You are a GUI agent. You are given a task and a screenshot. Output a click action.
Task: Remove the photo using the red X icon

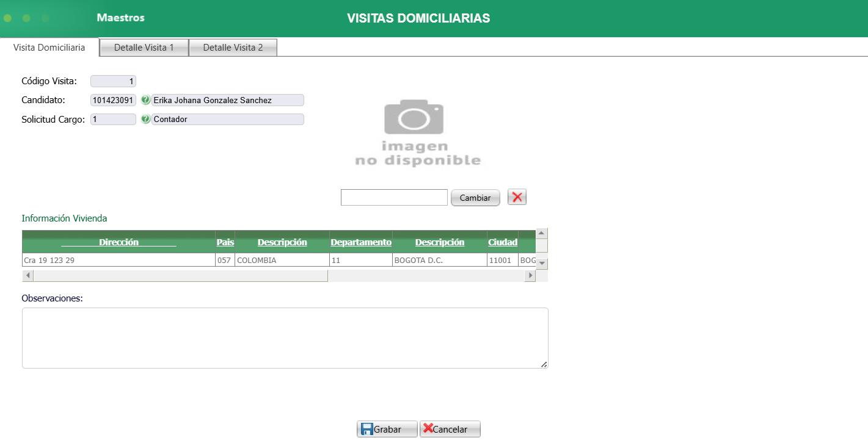pyautogui.click(x=516, y=196)
